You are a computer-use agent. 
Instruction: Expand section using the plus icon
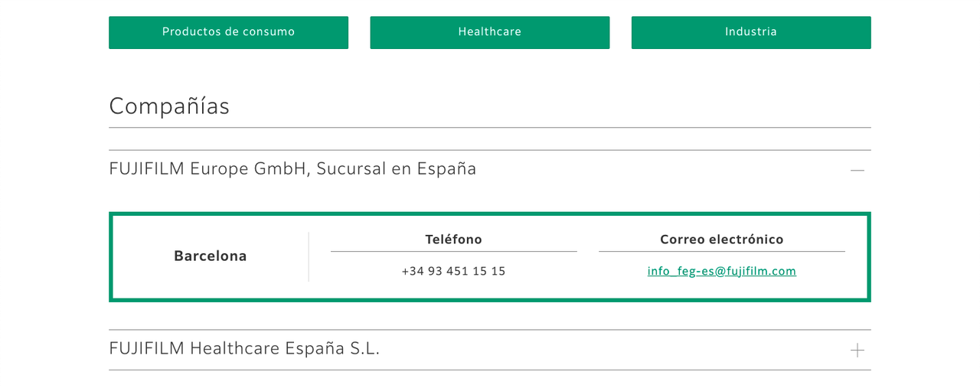tap(857, 350)
